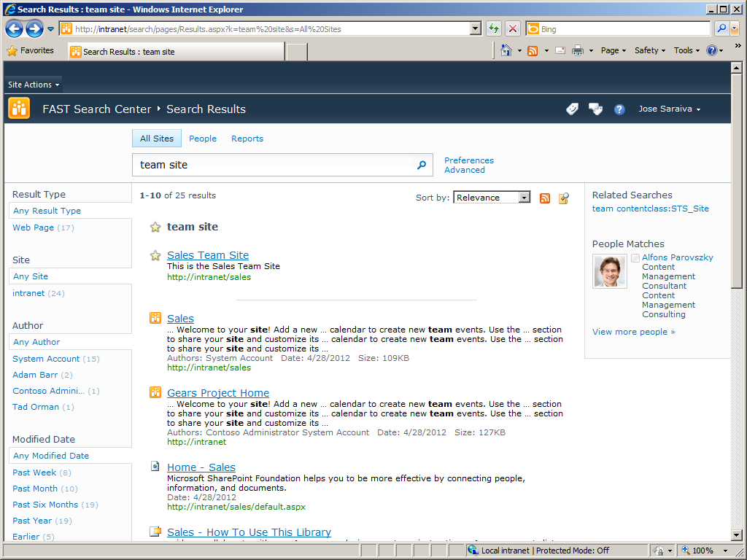The width and height of the screenshot is (747, 560).
Task: Filter results by Web Page type
Action: coord(33,227)
